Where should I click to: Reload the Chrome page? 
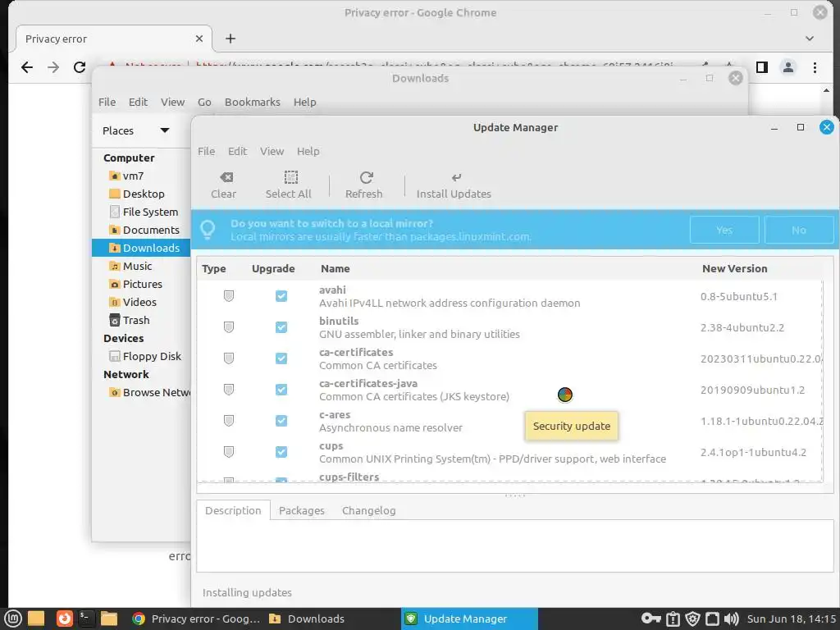(80, 67)
